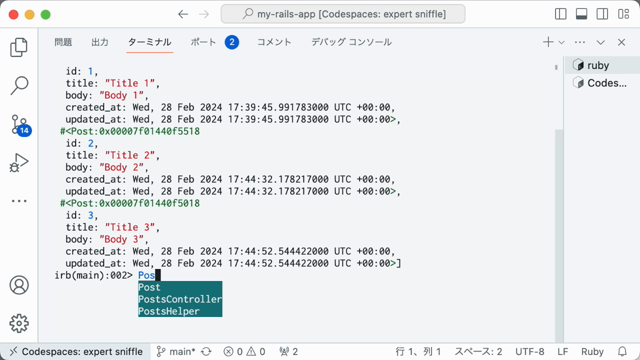Open the terminal launch profile dropdown arrow
The image size is (640, 360).
point(562,42)
